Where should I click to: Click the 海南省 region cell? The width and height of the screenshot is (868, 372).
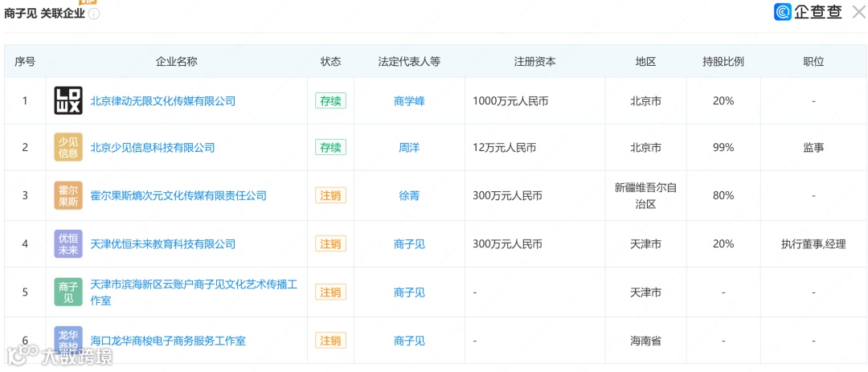[x=645, y=341]
